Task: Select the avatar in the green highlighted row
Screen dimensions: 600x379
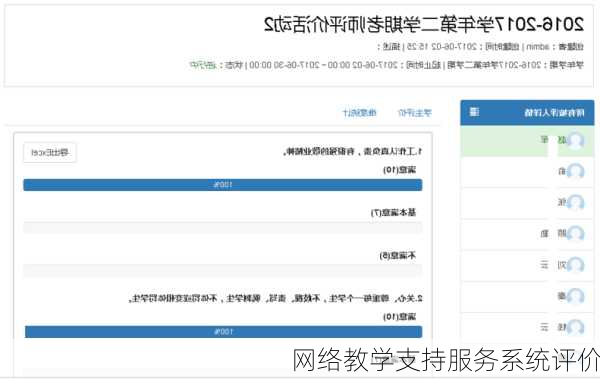Action: click(x=575, y=140)
